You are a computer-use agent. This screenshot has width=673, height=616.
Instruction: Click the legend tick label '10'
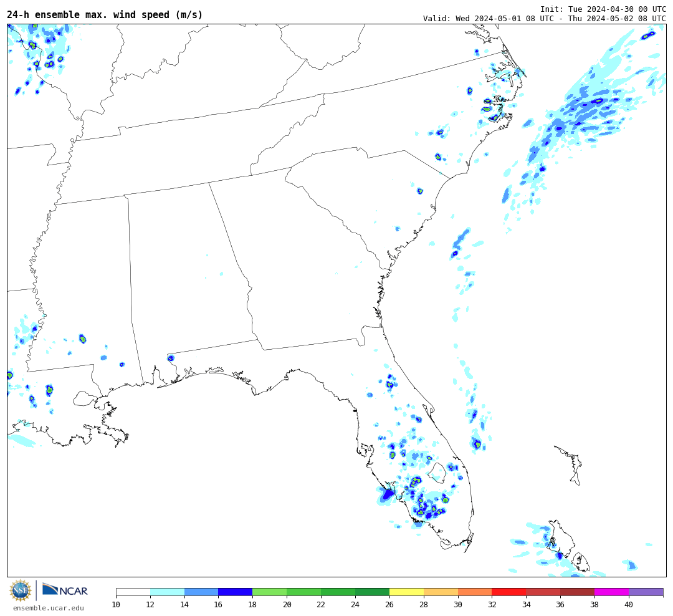tap(116, 605)
